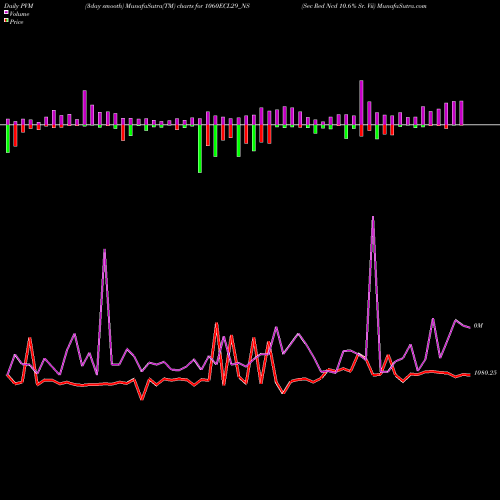
Task: Click the tallest magenta bar above the baseline
Action: (x=361, y=103)
